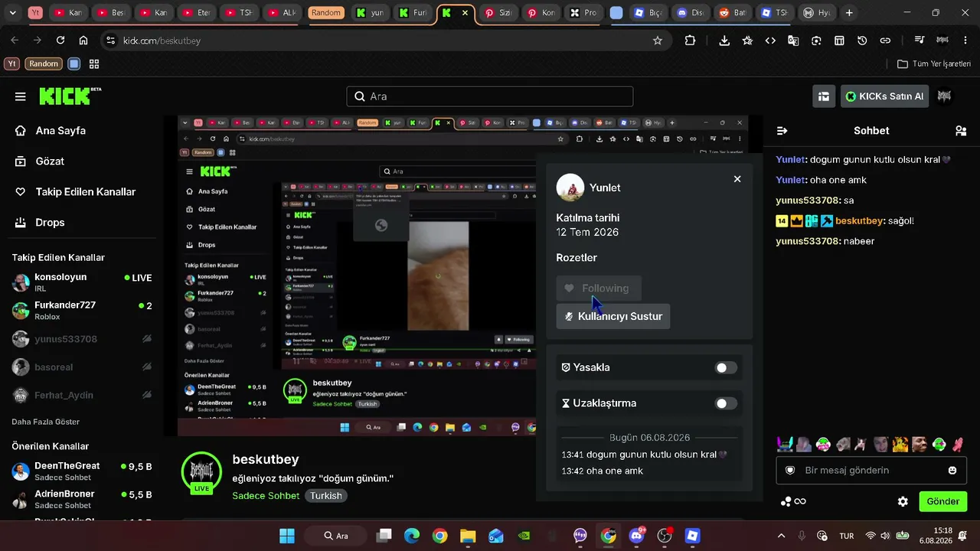Open the Sadece Sohbet category link
The height and width of the screenshot is (551, 980).
pos(266,496)
